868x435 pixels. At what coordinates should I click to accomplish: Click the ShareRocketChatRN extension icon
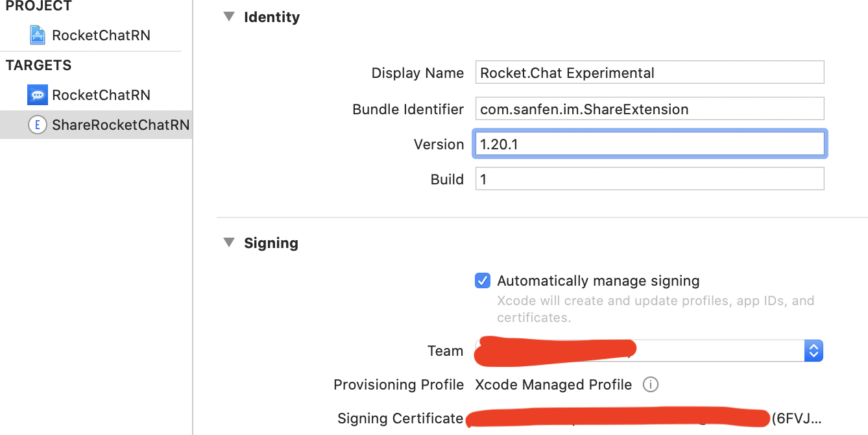pyautogui.click(x=38, y=125)
